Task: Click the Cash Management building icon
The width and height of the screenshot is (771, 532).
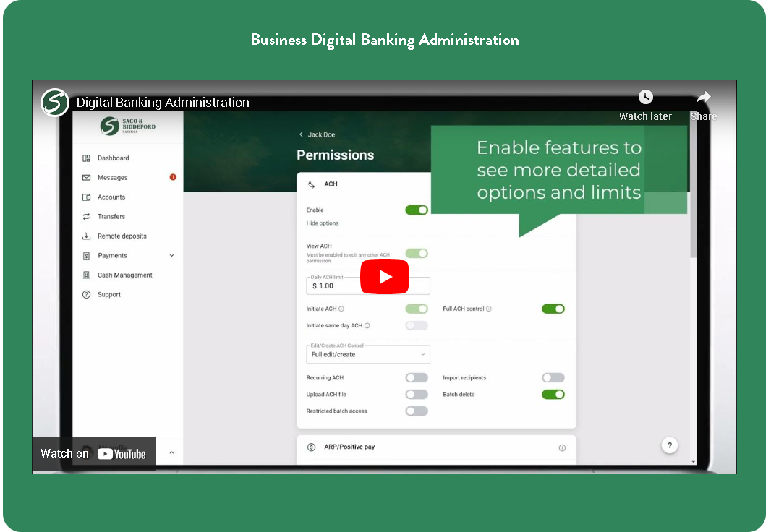Action: pyautogui.click(x=86, y=275)
